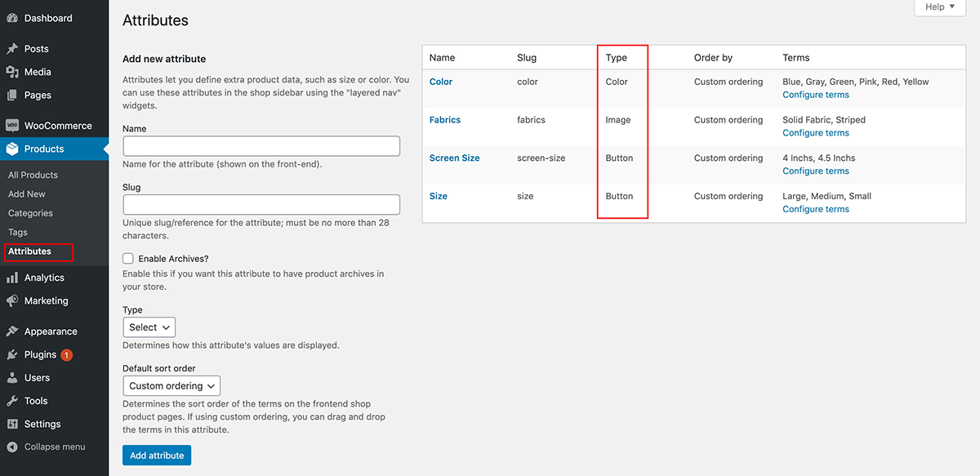Click the Pages icon in sidebar
This screenshot has height=476, width=980.
tap(12, 95)
